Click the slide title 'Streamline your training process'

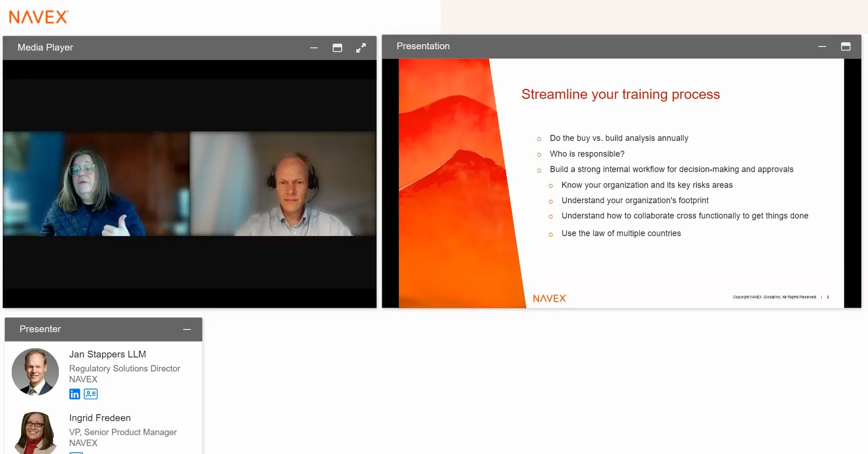620,94
